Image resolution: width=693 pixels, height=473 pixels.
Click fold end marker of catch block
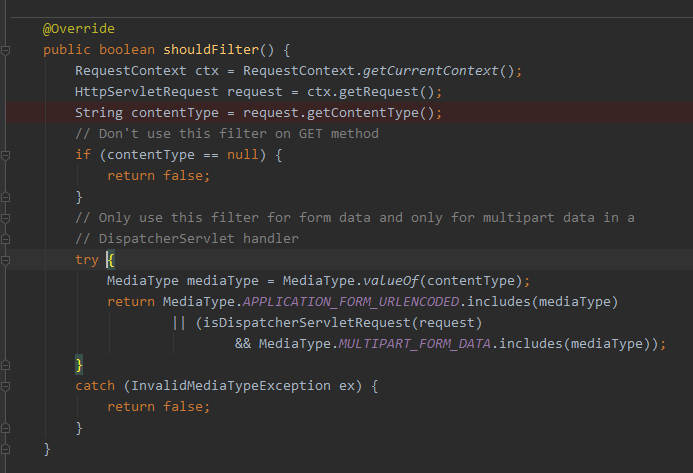(6, 428)
